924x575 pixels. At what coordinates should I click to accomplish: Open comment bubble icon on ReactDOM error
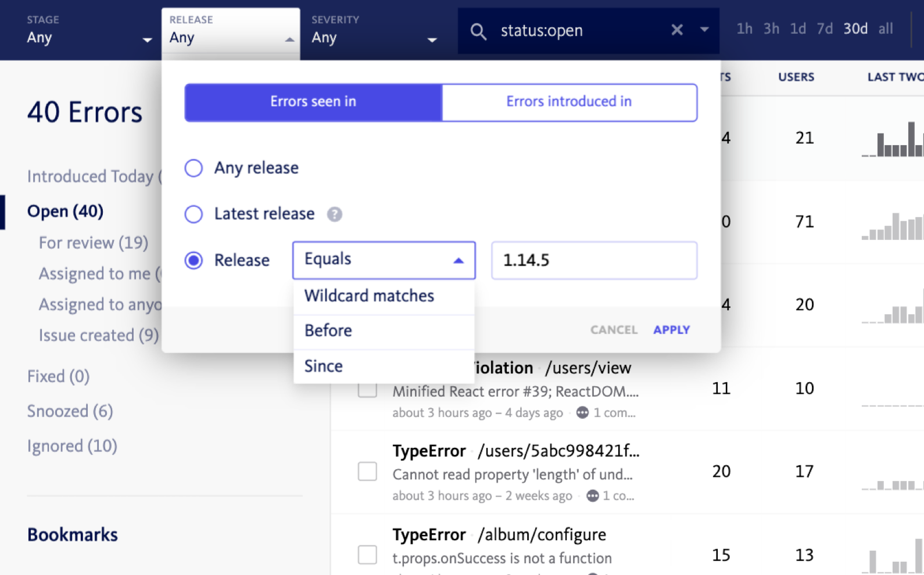[582, 413]
